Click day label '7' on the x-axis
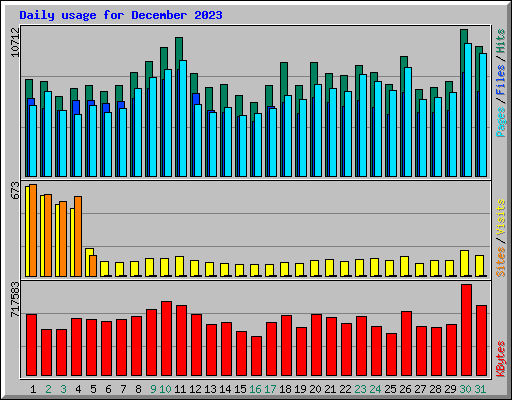 [123, 389]
